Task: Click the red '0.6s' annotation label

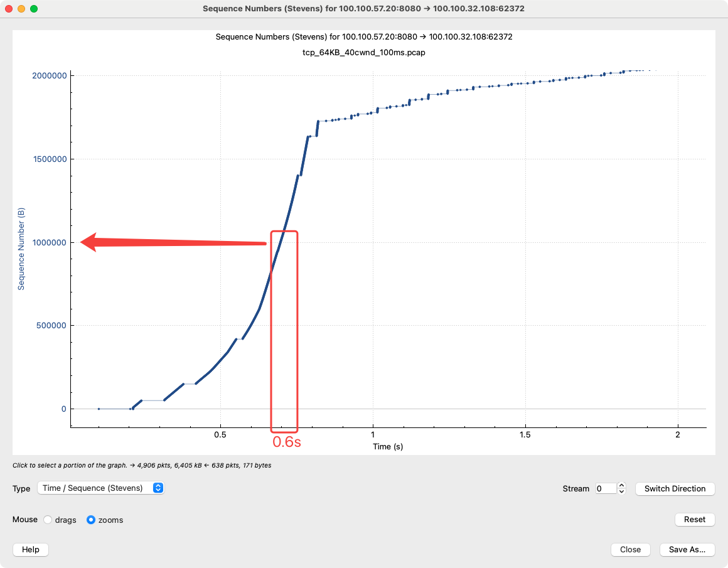Action: [287, 442]
